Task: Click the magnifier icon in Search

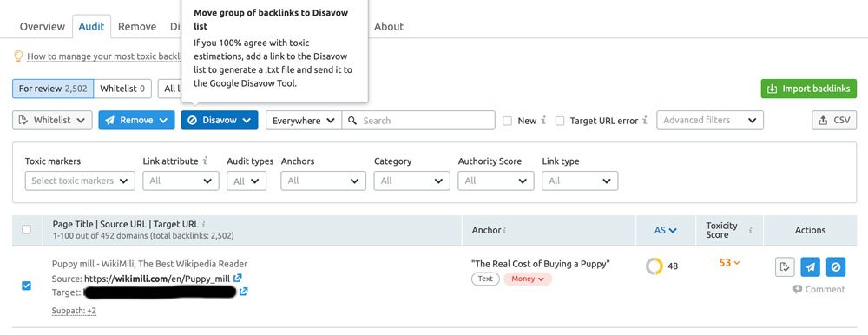Action: coord(352,120)
